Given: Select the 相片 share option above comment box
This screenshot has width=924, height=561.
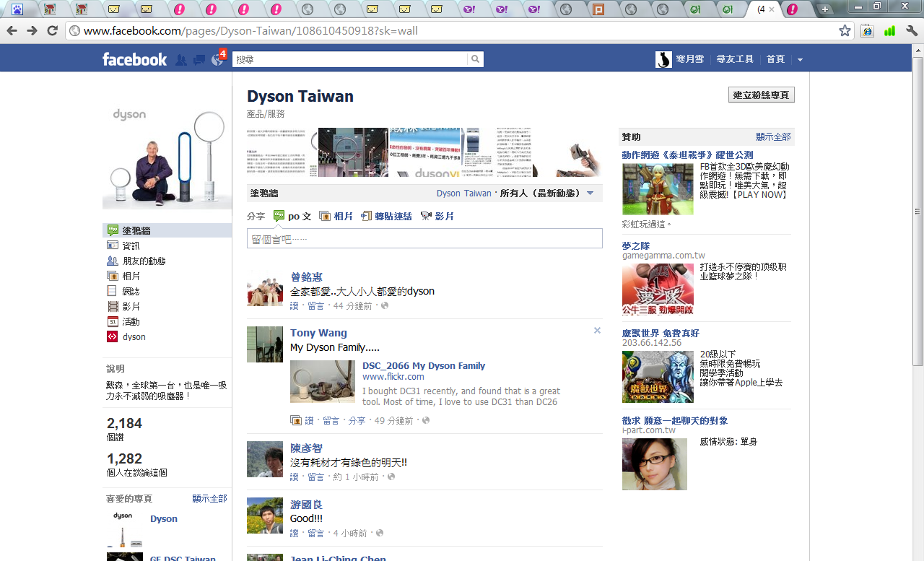Looking at the screenshot, I should [x=336, y=216].
